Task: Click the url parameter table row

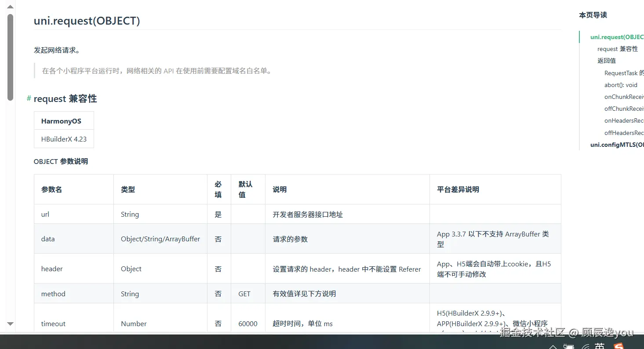Action: [297, 214]
